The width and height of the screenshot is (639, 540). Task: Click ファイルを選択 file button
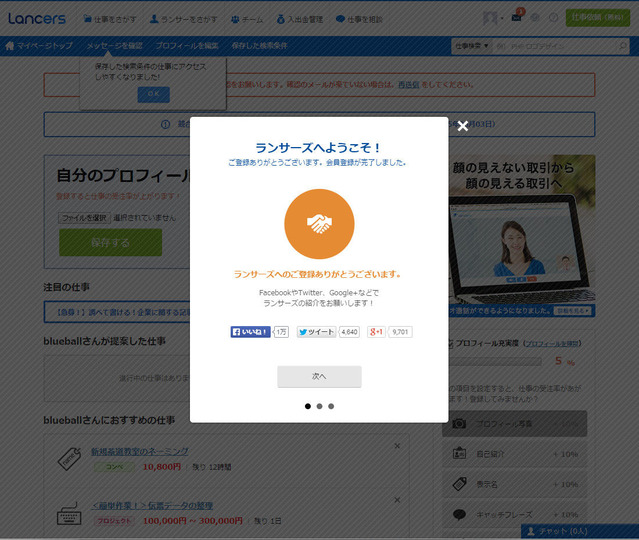click(84, 218)
